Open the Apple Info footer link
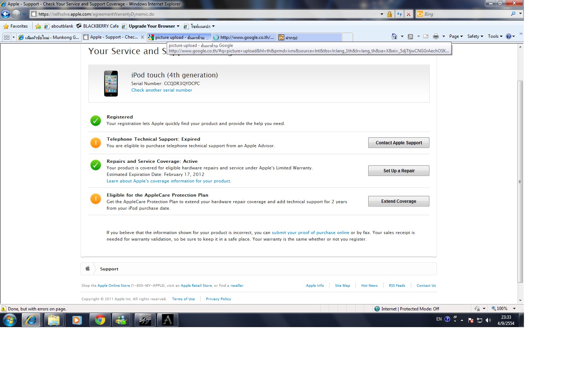Viewport: 588px width, 378px height. point(315,286)
